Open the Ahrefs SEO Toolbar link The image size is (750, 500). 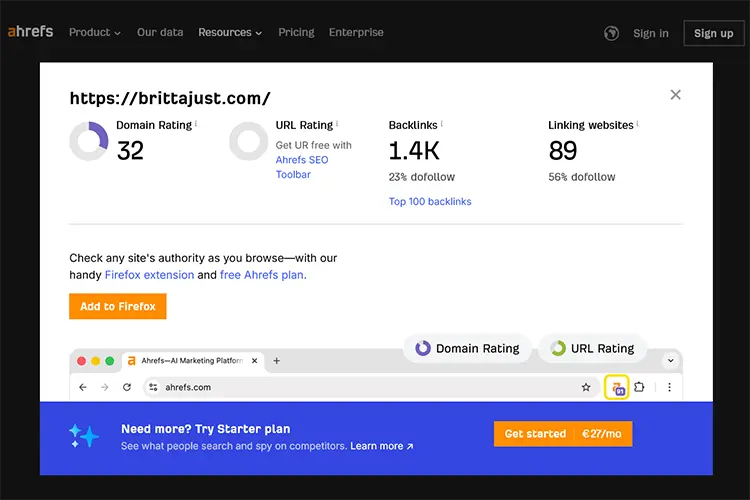click(x=302, y=167)
